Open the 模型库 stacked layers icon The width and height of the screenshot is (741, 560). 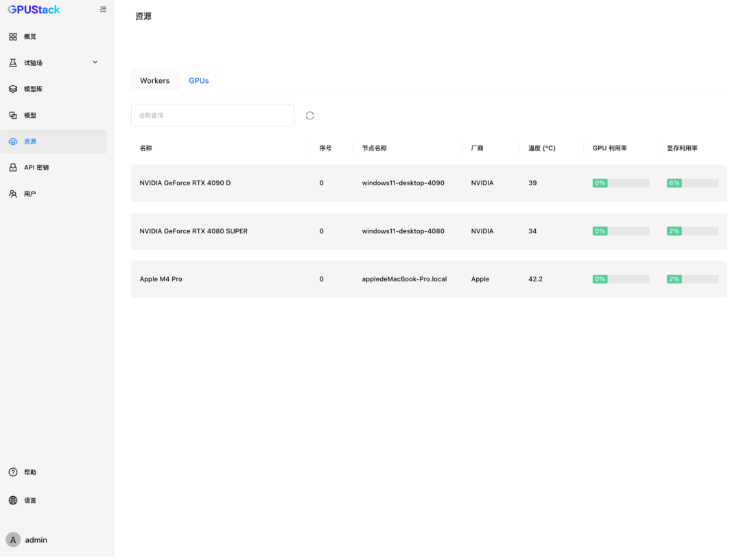[x=13, y=89]
